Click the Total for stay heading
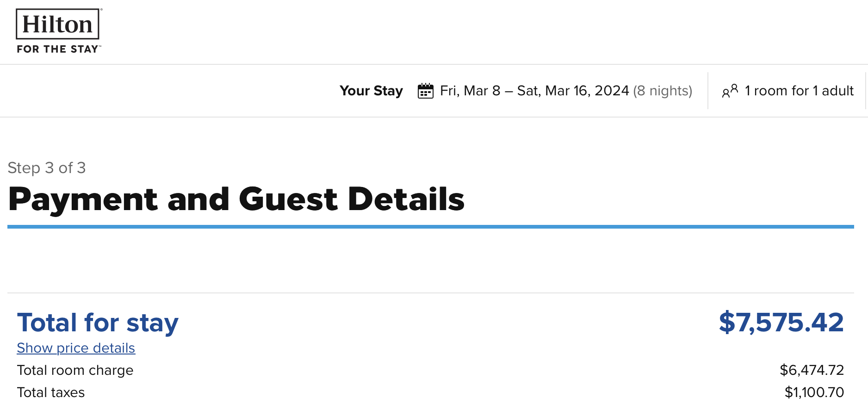 (x=98, y=323)
